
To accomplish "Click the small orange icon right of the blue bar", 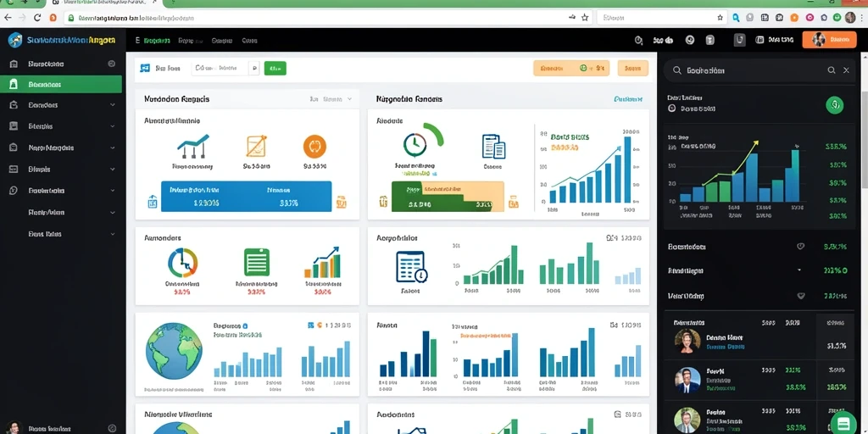I will (x=341, y=202).
